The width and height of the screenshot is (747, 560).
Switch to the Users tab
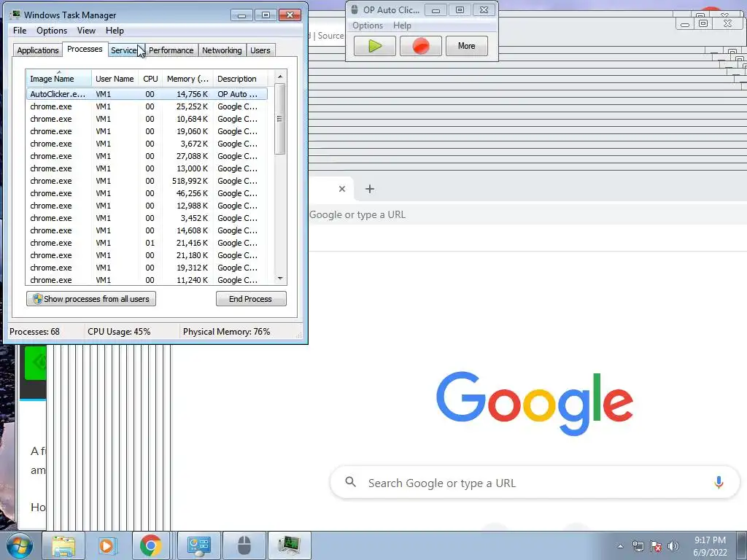coord(260,50)
